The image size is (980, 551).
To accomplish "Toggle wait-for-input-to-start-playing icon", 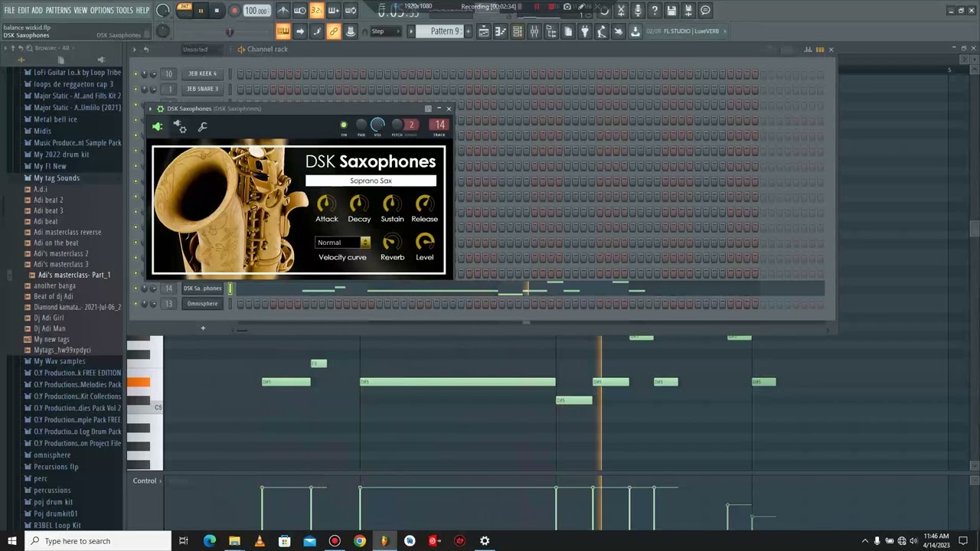I will [x=300, y=11].
